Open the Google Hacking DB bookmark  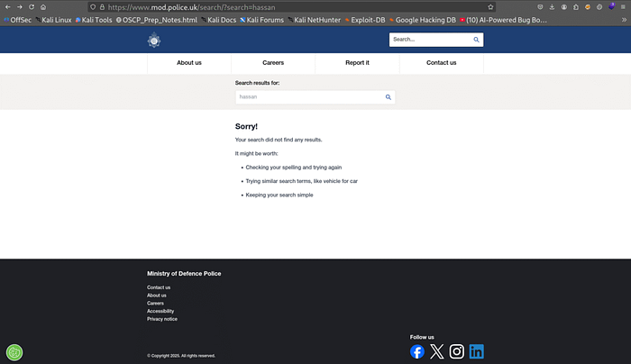pos(423,20)
